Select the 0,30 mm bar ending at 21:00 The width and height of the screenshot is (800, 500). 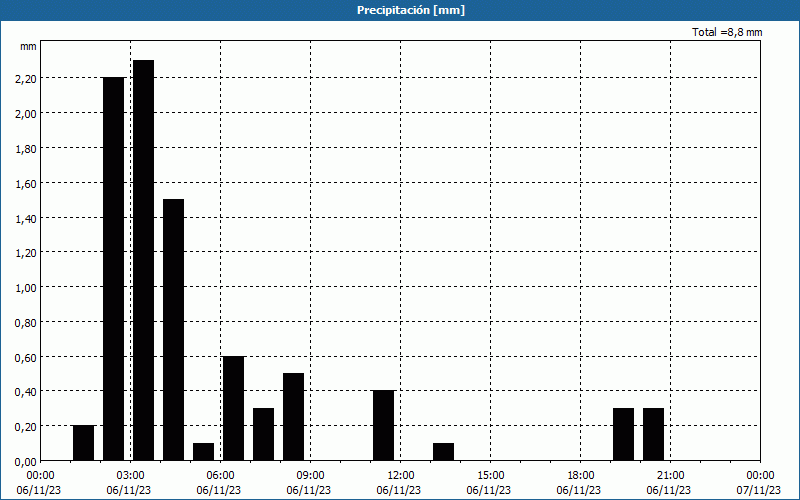(x=654, y=434)
